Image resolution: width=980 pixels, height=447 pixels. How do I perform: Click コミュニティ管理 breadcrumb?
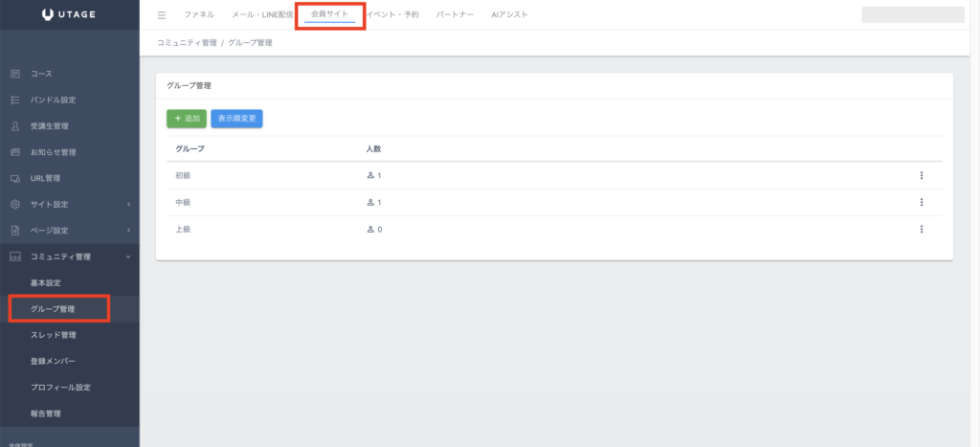(187, 43)
